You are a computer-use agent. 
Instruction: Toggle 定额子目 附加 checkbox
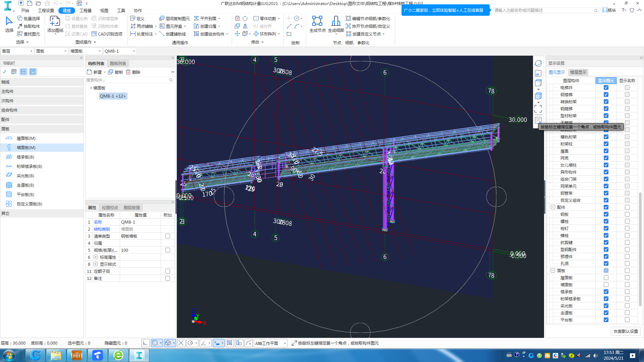coord(168,271)
